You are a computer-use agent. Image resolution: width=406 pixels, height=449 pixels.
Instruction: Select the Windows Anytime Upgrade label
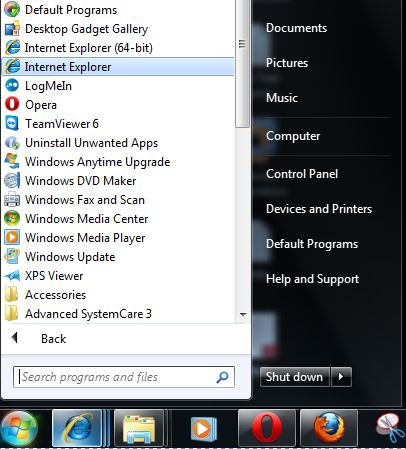point(98,162)
